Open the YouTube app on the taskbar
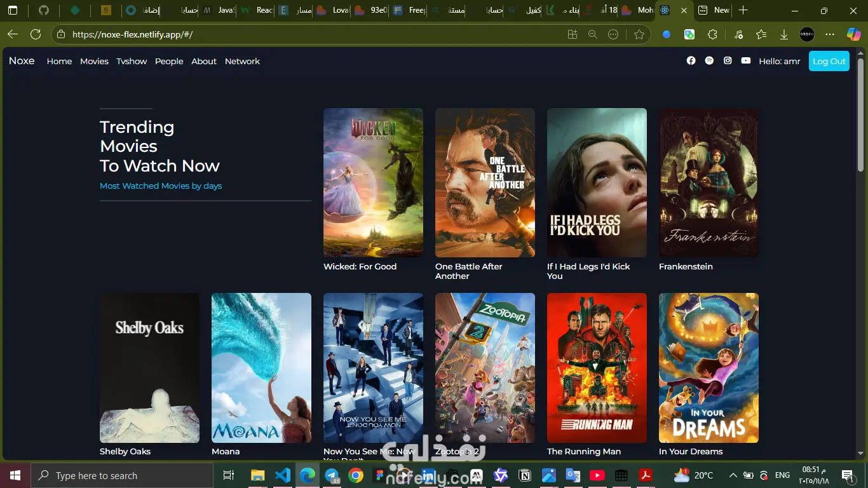 click(x=597, y=475)
